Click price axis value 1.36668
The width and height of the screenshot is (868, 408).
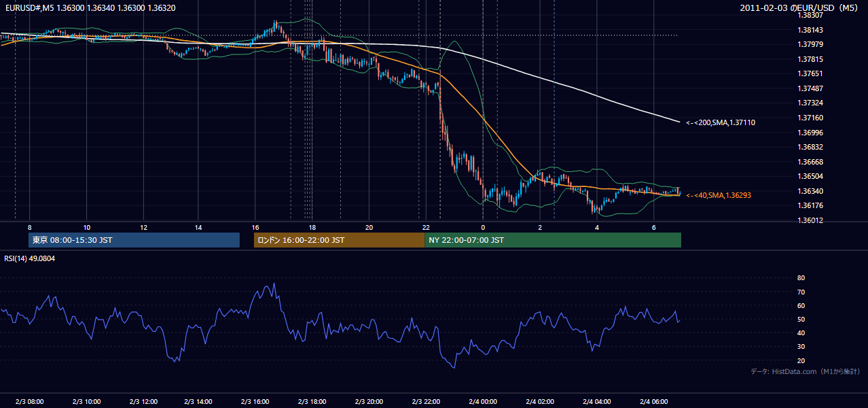[x=810, y=162]
